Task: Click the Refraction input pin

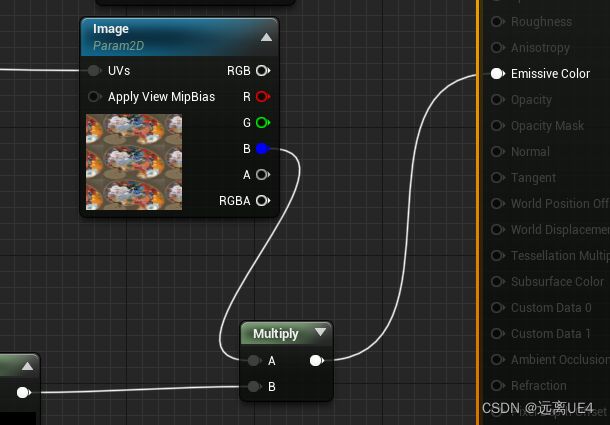Action: click(498, 385)
